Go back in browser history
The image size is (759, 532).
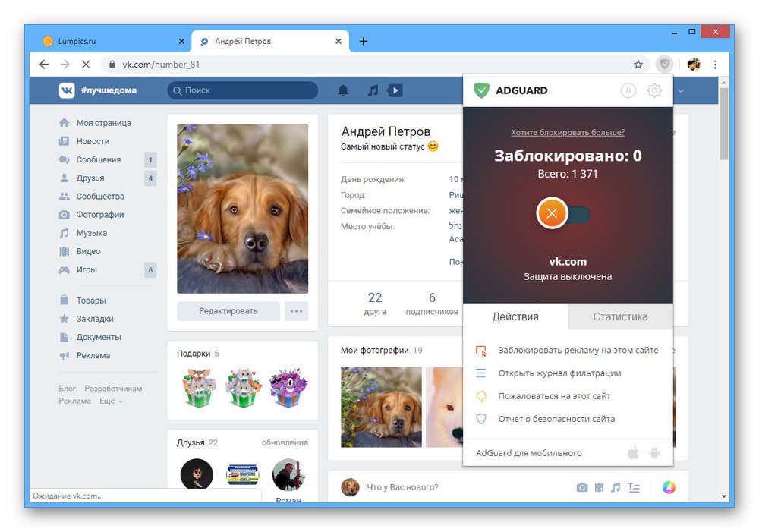tap(44, 65)
